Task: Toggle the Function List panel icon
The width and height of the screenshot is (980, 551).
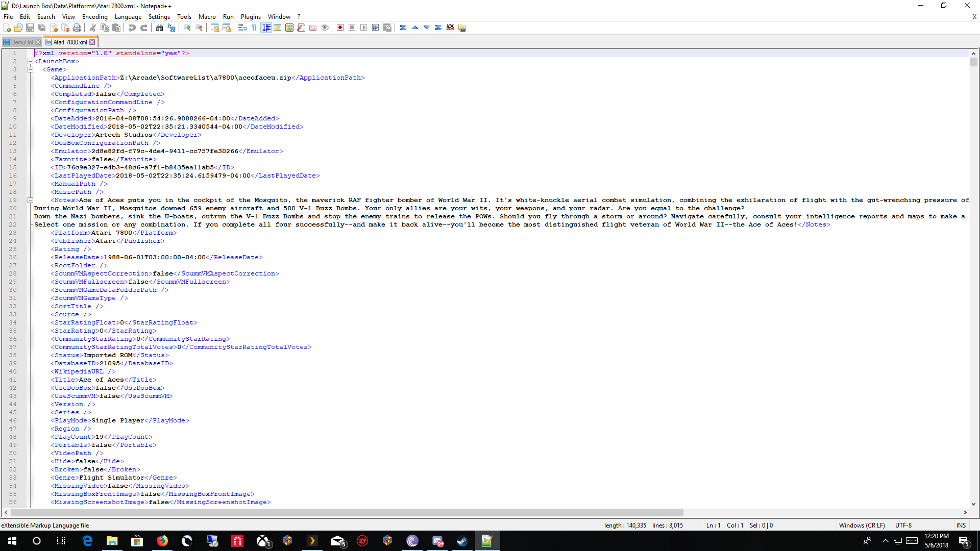Action: (301, 28)
